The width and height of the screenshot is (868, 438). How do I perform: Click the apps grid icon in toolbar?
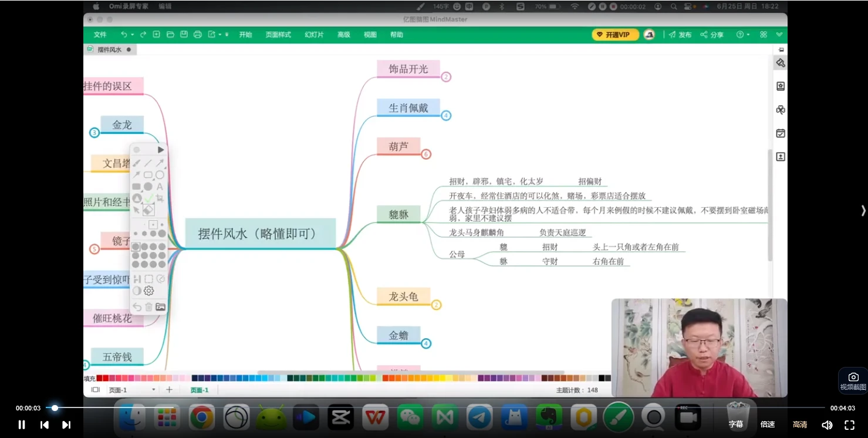click(x=764, y=35)
